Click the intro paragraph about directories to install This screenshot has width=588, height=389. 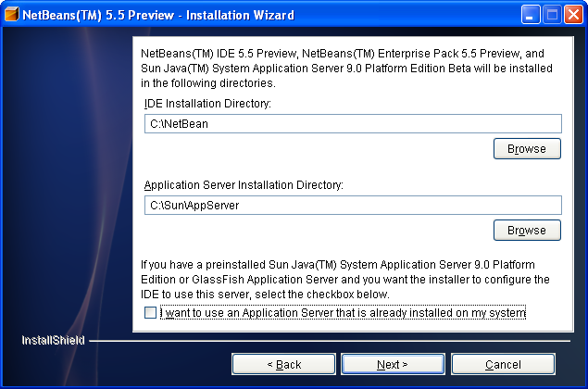coord(346,69)
